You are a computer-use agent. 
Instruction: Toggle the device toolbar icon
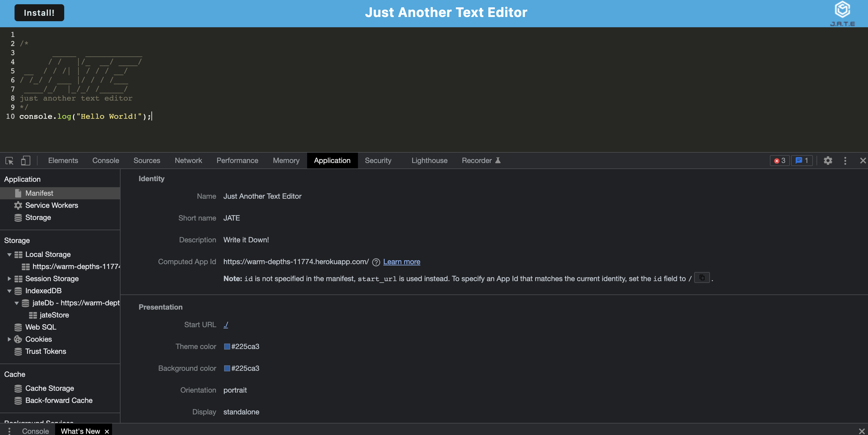[x=26, y=161]
